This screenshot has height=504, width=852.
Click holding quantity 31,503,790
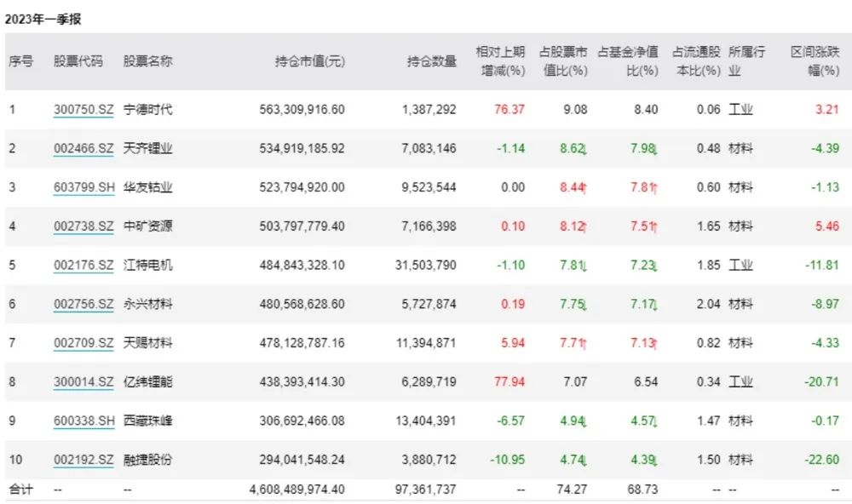(x=426, y=265)
